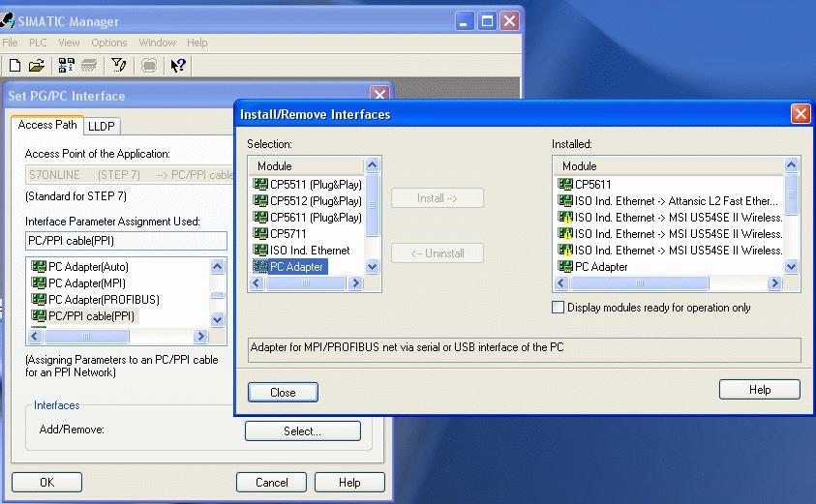This screenshot has height=504, width=816.
Task: Click the Filter funnel toolbar icon
Action: point(119,65)
